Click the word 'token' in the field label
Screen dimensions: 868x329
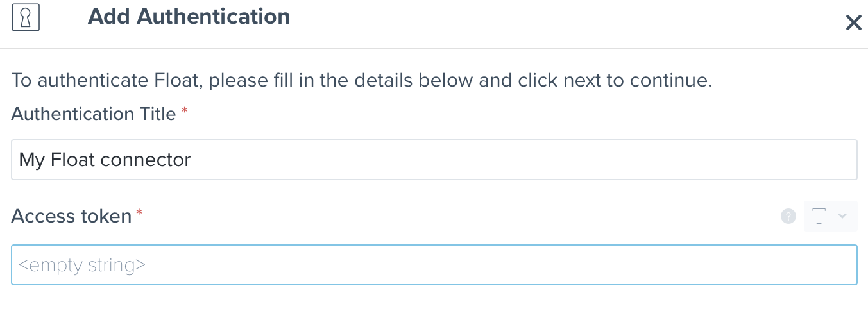(x=106, y=216)
